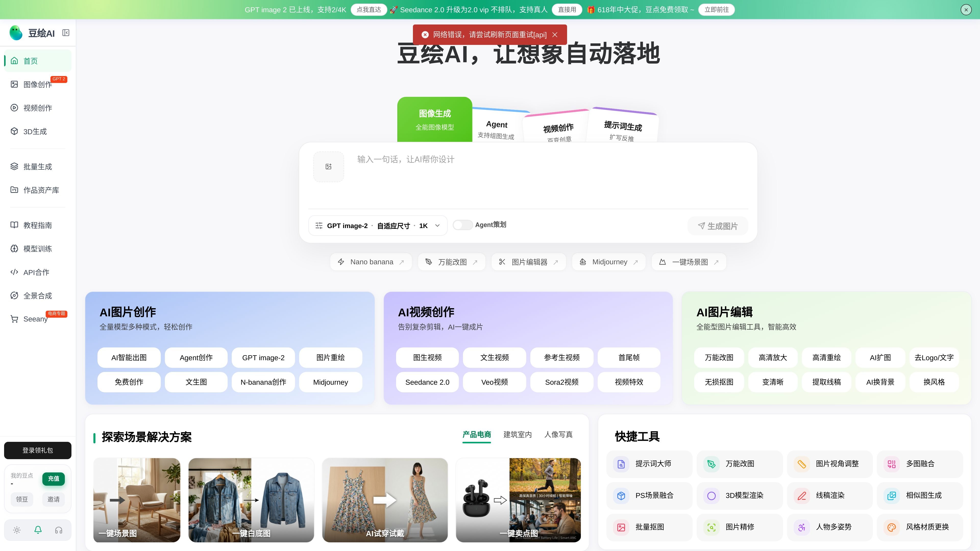Collapse the sidebar with the panel icon

coord(66,33)
